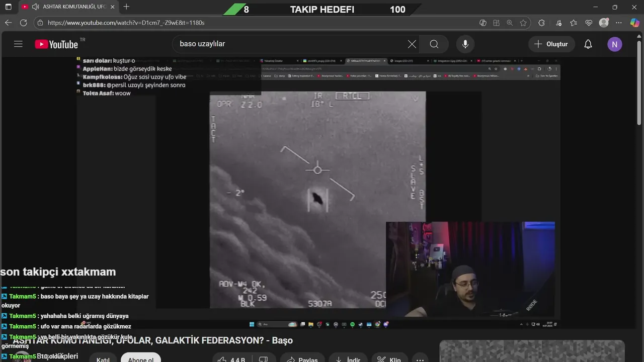644x362 pixels.
Task: Open more actions three-dot button below video
Action: point(420,359)
